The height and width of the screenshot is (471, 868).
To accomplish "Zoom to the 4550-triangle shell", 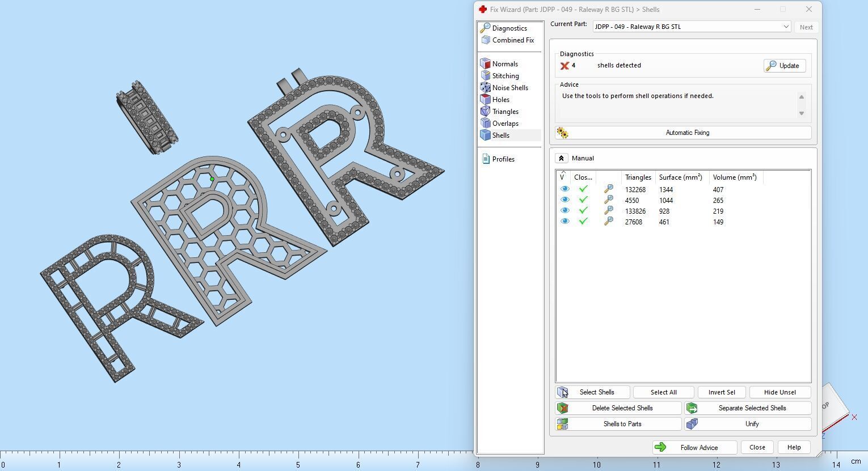I will [x=608, y=200].
